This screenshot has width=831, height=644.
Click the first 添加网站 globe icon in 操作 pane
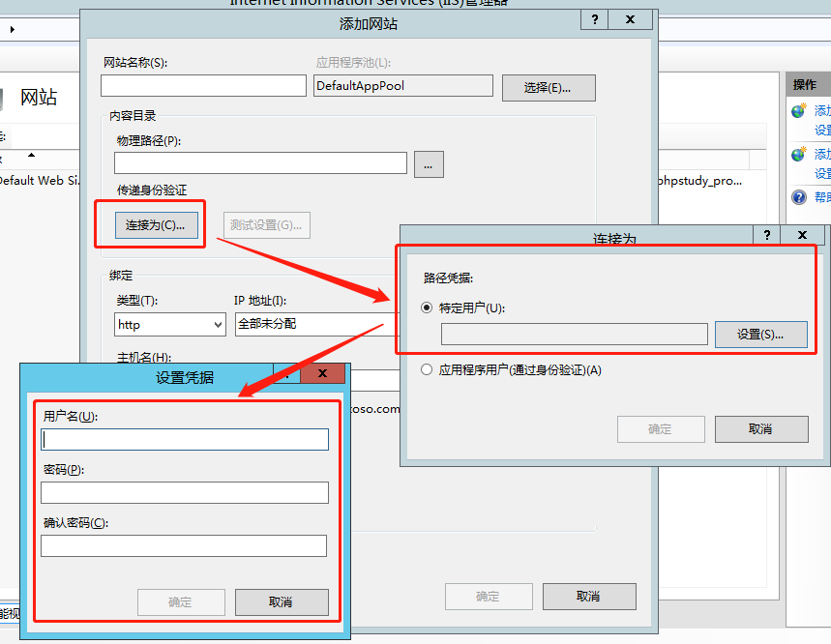[x=796, y=112]
